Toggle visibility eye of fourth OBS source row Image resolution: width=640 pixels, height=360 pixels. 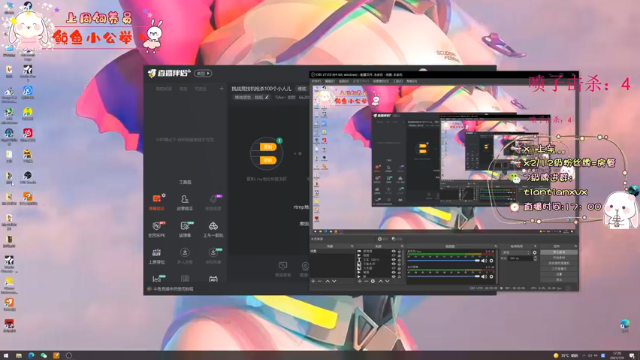click(394, 264)
